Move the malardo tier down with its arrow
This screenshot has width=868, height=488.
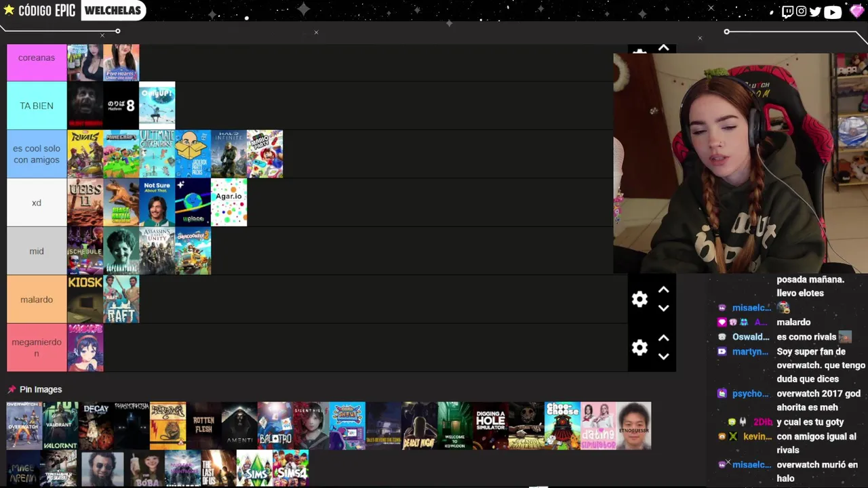663,308
